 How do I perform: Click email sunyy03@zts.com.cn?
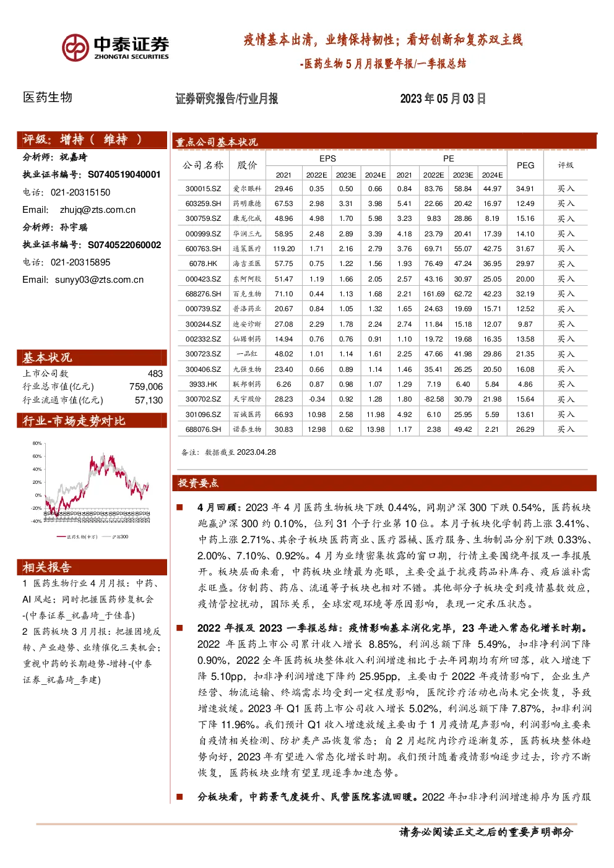(99, 280)
